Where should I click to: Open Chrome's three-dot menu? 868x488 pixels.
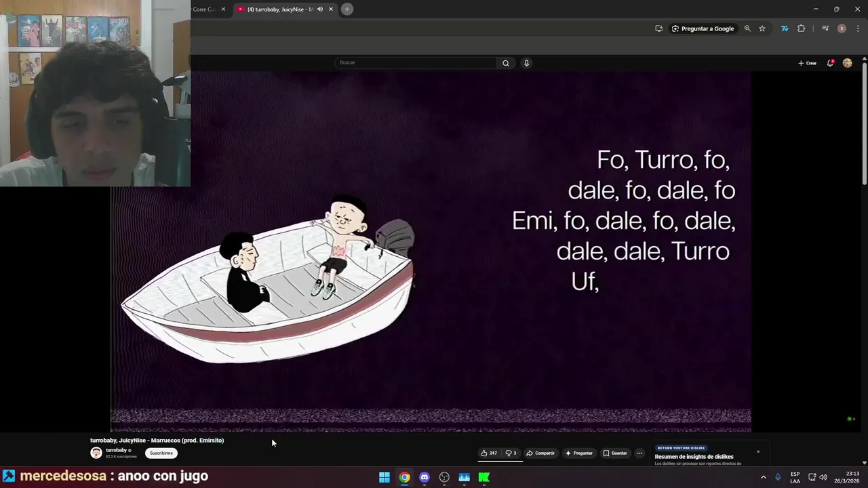pos(858,28)
